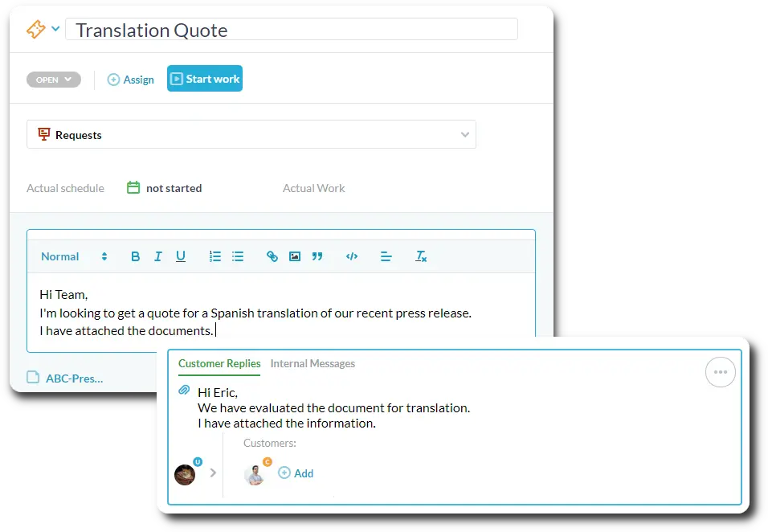The image size is (768, 532).
Task: Insert a numbered list
Action: pos(215,256)
